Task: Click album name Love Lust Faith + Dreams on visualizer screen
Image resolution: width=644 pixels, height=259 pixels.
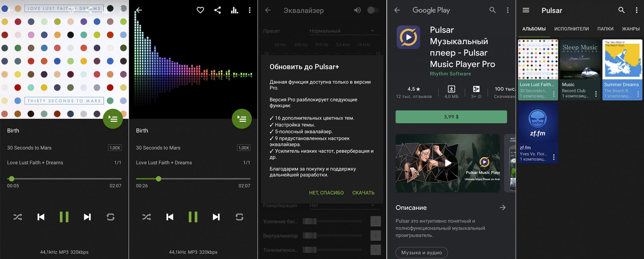Action: [x=164, y=163]
